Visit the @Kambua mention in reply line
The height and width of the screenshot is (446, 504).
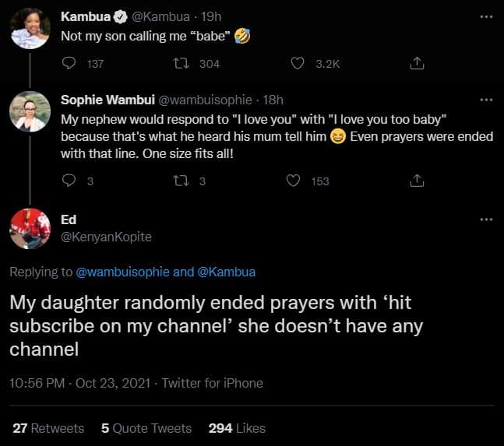227,272
